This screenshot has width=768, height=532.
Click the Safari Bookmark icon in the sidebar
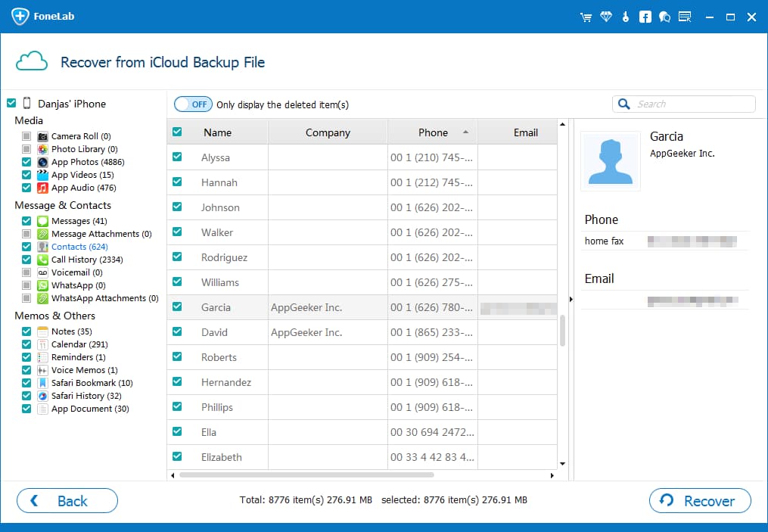[x=41, y=382]
